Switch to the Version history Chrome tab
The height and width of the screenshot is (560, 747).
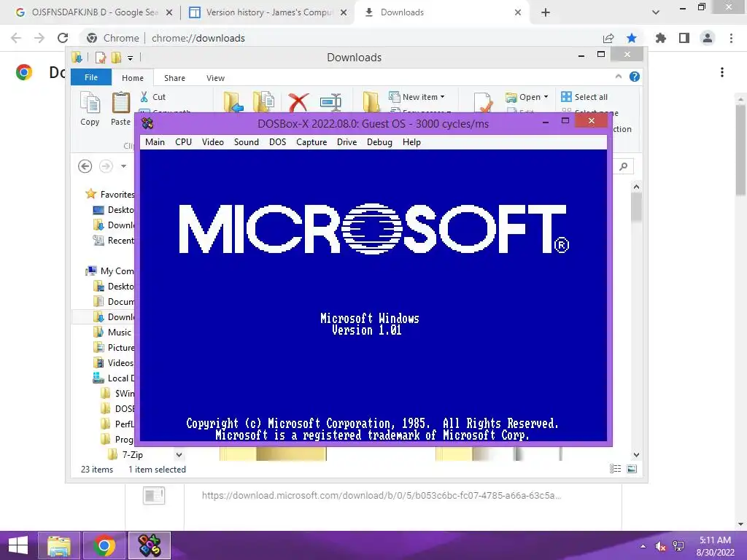click(268, 12)
